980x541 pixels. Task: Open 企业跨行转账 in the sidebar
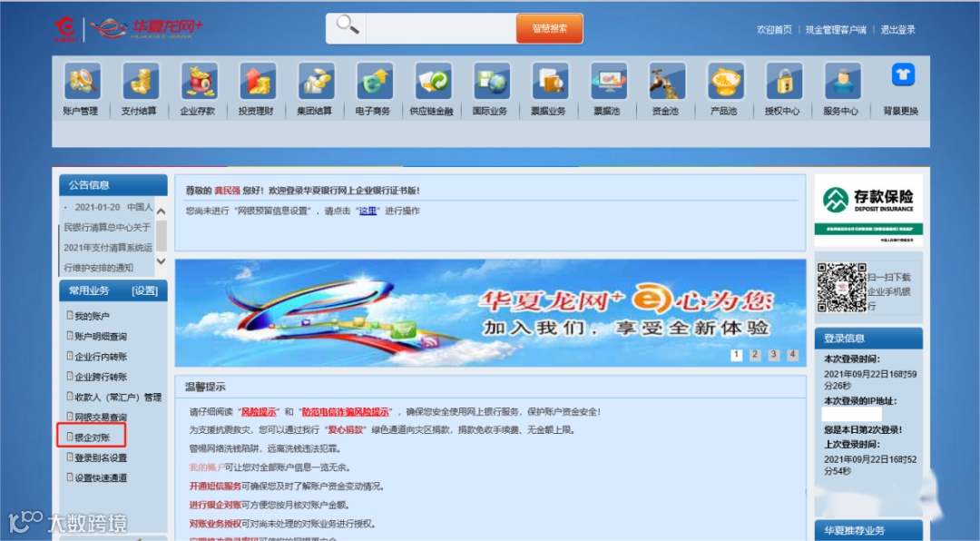coord(101,377)
